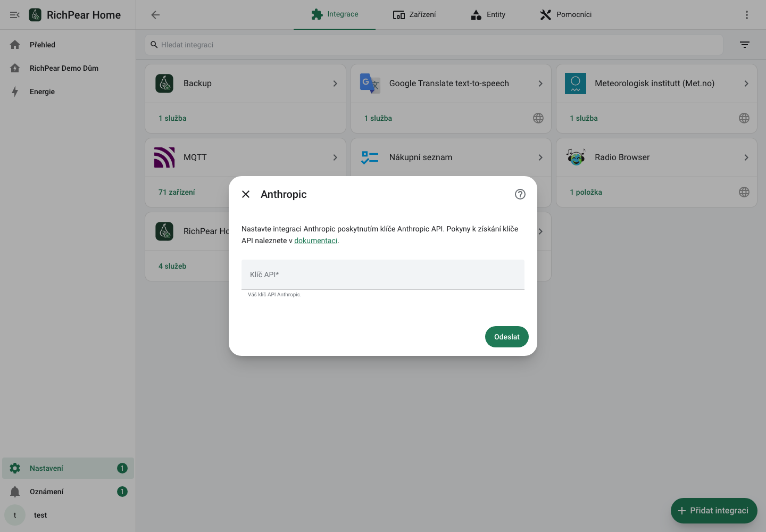This screenshot has height=532, width=766.
Task: Click the RichPear integration card logo
Action: click(x=164, y=231)
